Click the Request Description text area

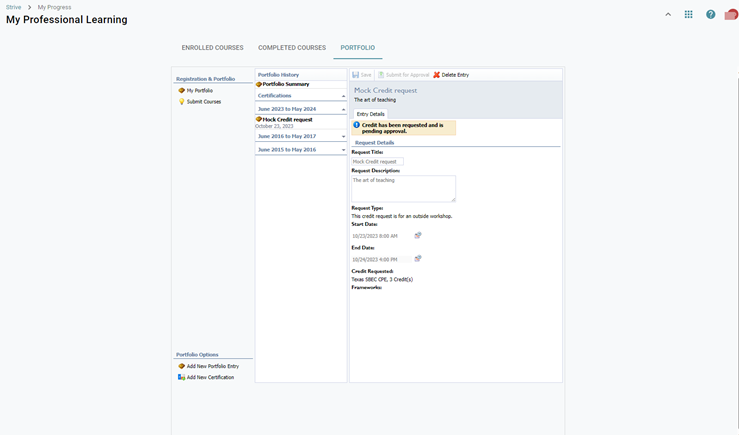(403, 188)
